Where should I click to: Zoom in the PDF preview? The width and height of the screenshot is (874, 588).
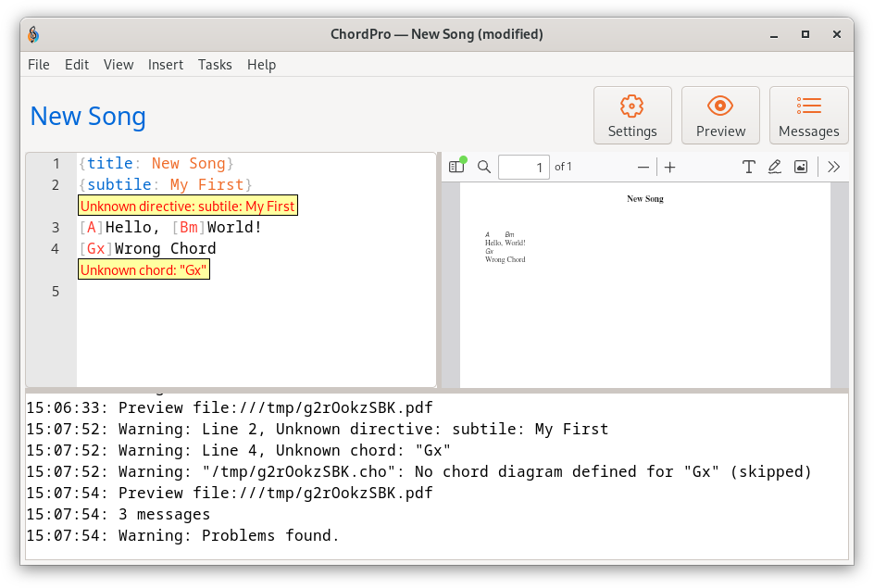click(670, 167)
